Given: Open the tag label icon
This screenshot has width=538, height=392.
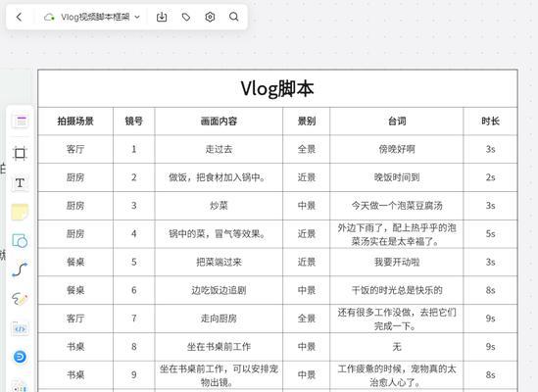Looking at the screenshot, I should 186,17.
